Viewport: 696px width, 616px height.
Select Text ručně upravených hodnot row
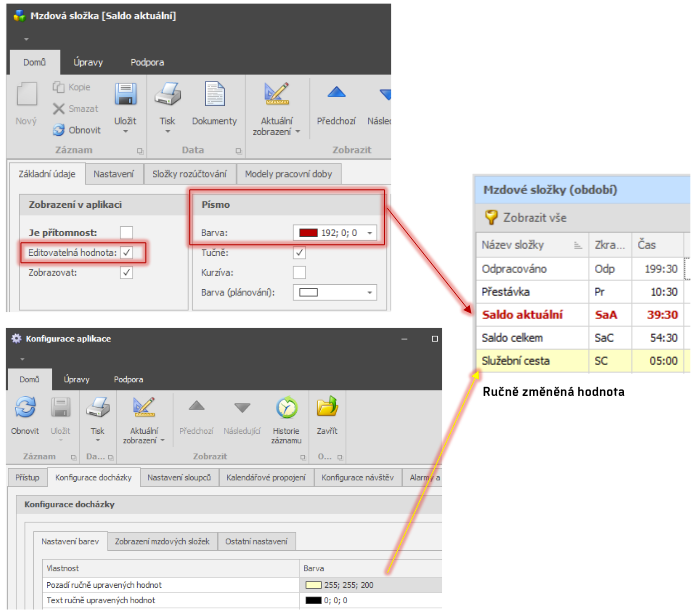[x=242, y=600]
